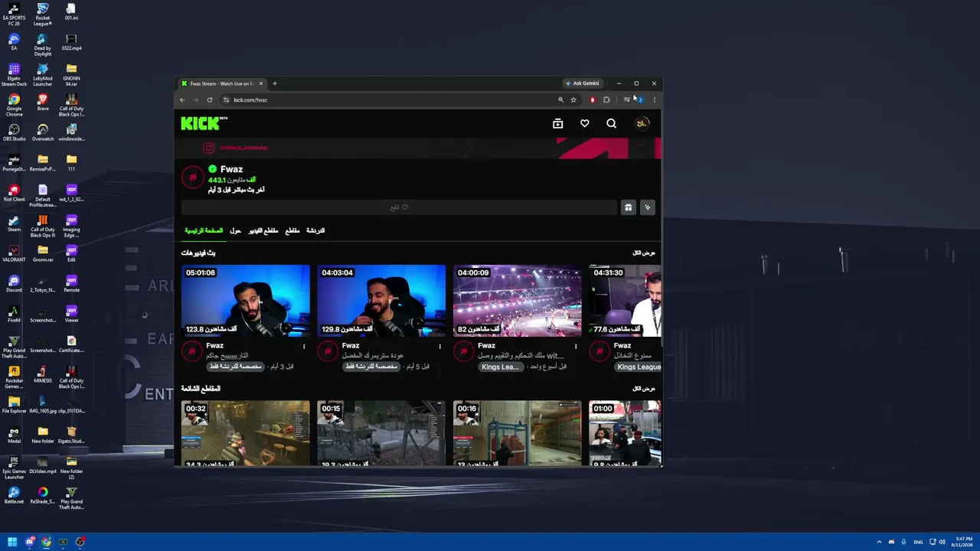Screen dimensions: 980x551
Task: Open Steam desktop shortcut
Action: click(x=14, y=223)
